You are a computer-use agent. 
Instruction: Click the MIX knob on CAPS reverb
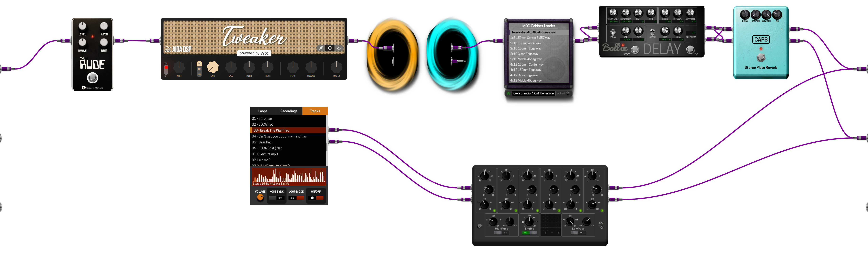(777, 14)
